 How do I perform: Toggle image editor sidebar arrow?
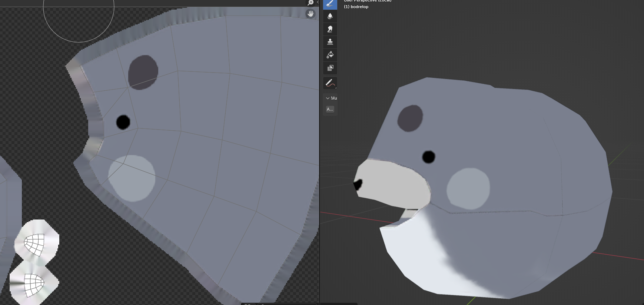coord(318,2)
